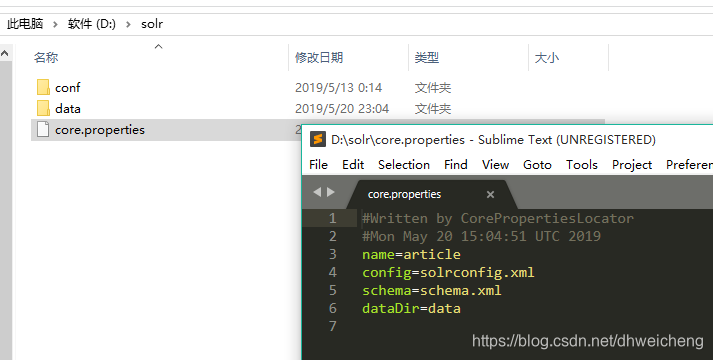The width and height of the screenshot is (713, 360).
Task: Sort by the 类型 column header
Action: [427, 58]
